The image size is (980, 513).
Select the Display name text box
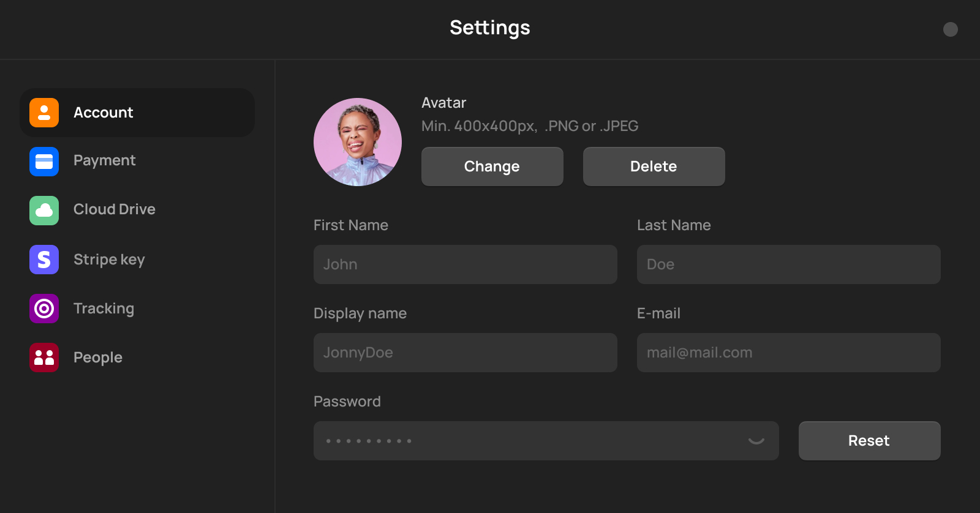[465, 353]
